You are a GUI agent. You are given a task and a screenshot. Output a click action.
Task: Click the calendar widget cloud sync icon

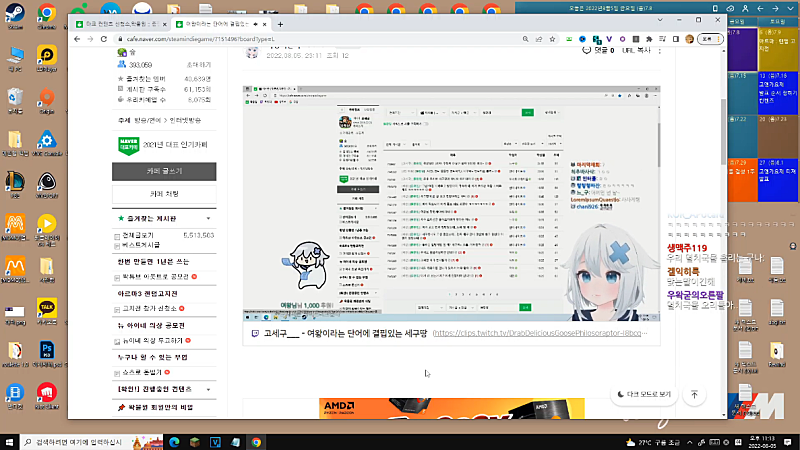click(730, 8)
